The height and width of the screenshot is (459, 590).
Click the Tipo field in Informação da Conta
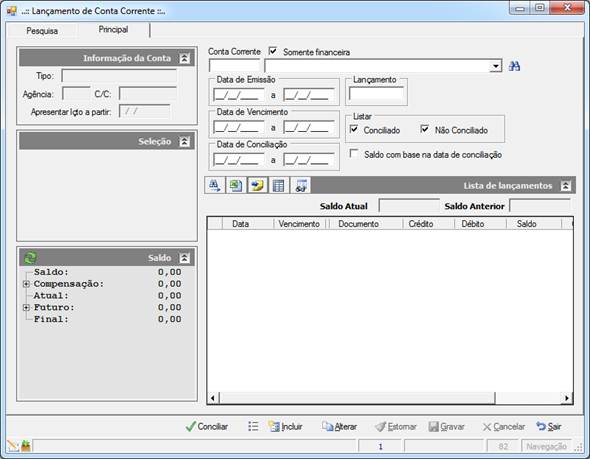[119, 76]
